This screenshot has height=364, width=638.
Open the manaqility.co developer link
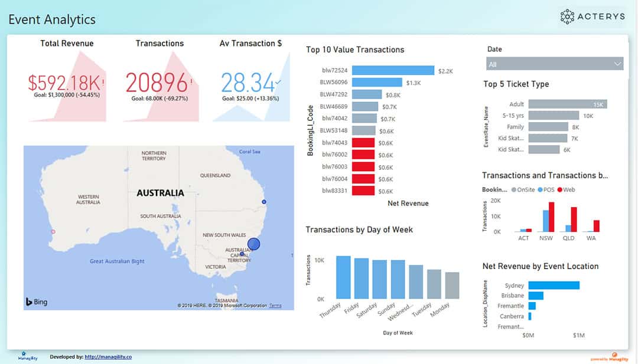[x=108, y=357]
